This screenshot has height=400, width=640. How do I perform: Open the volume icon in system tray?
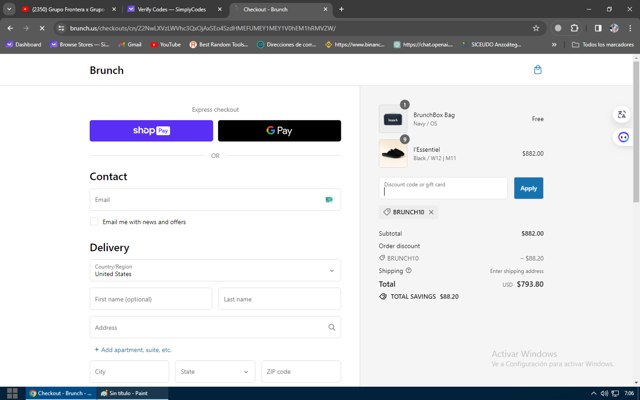tap(604, 393)
